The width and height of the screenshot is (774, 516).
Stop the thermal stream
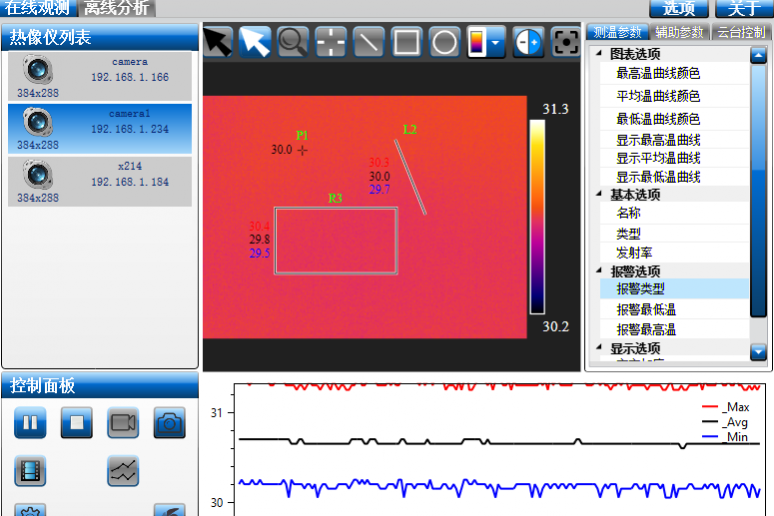coord(76,423)
